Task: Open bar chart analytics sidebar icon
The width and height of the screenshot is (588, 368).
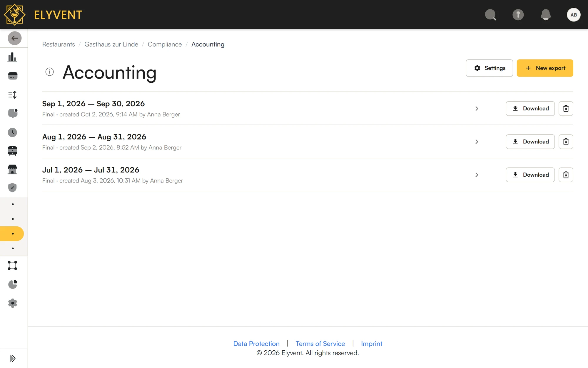Action: click(x=12, y=57)
